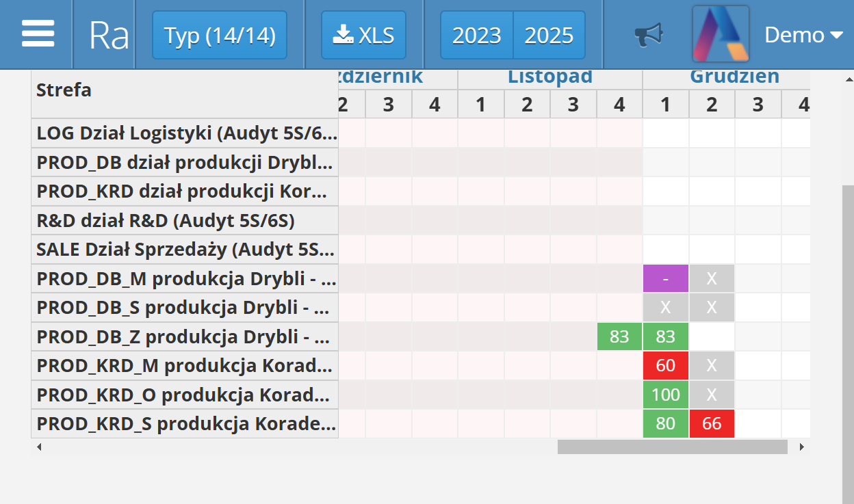Image resolution: width=854 pixels, height=504 pixels.
Task: Select the 2023 start year button
Action: [476, 35]
